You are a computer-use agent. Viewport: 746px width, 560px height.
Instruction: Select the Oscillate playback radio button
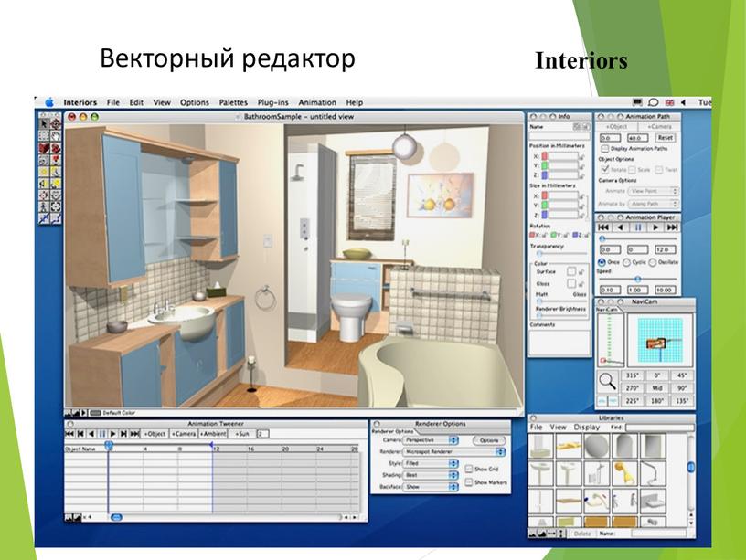[x=652, y=262]
